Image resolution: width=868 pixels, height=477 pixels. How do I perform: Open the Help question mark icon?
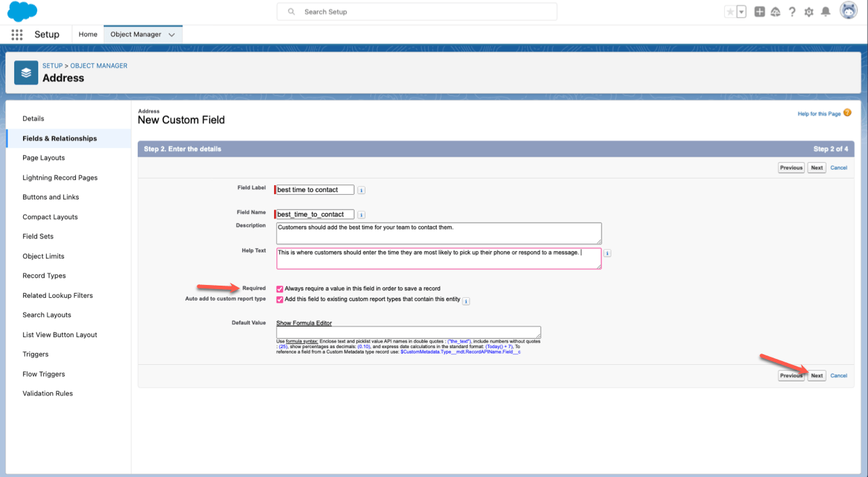[x=792, y=12]
